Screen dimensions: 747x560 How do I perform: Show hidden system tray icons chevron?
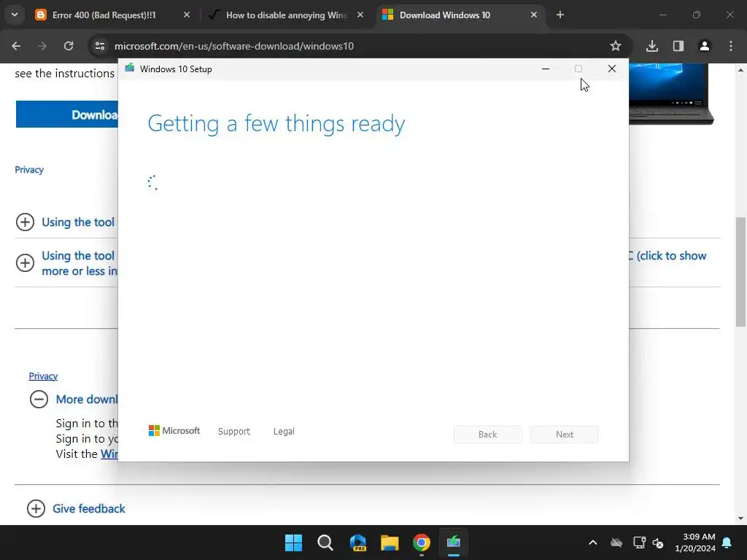click(592, 542)
